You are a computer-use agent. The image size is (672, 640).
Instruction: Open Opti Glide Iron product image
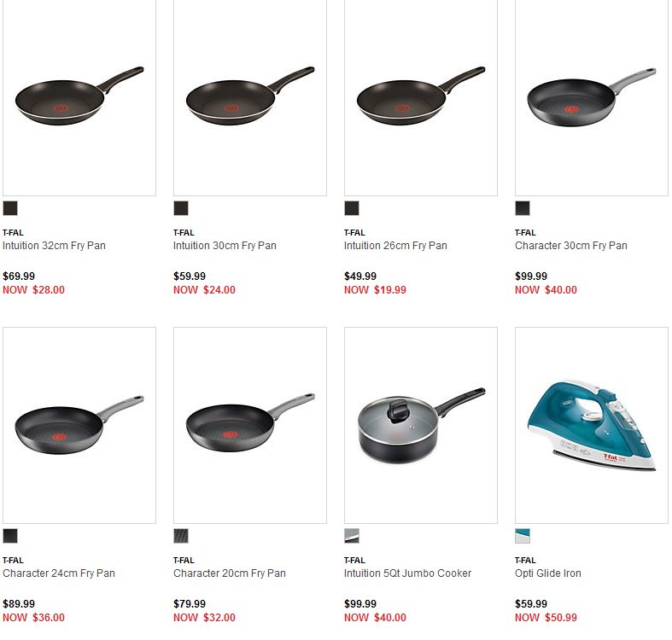click(x=592, y=424)
